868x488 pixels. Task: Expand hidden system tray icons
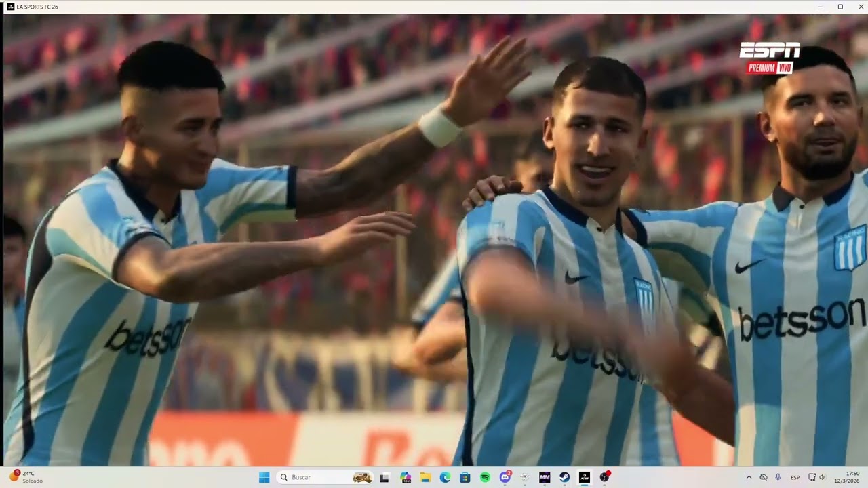749,477
